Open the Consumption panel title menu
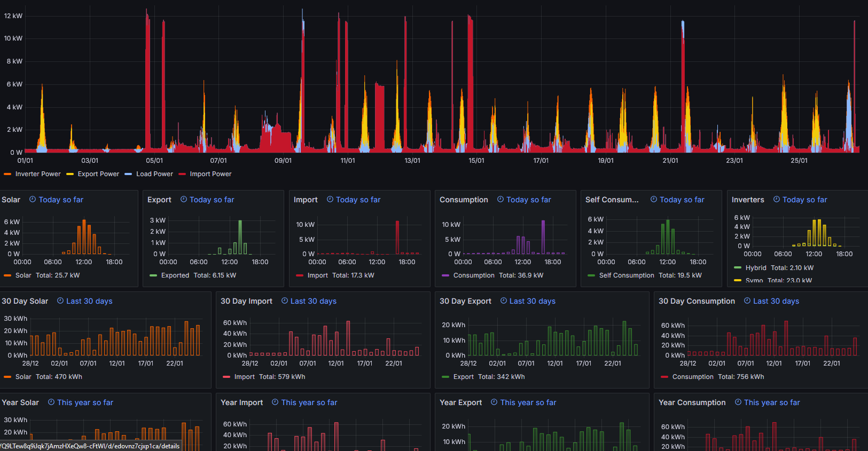Image resolution: width=868 pixels, height=451 pixels. click(x=464, y=200)
